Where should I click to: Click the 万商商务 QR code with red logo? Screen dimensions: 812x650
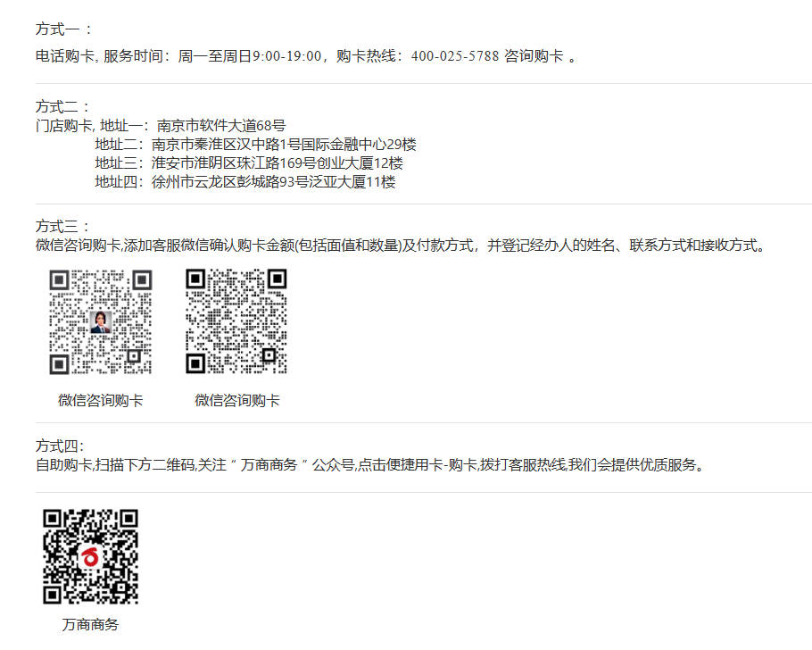tap(91, 557)
